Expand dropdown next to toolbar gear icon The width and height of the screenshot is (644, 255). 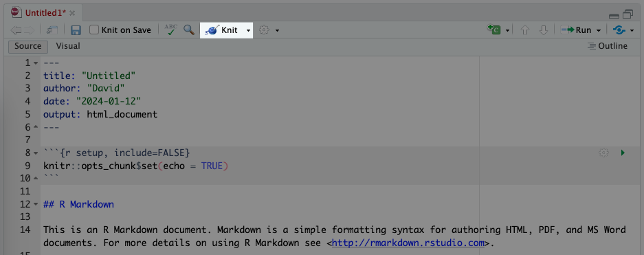pyautogui.click(x=277, y=30)
